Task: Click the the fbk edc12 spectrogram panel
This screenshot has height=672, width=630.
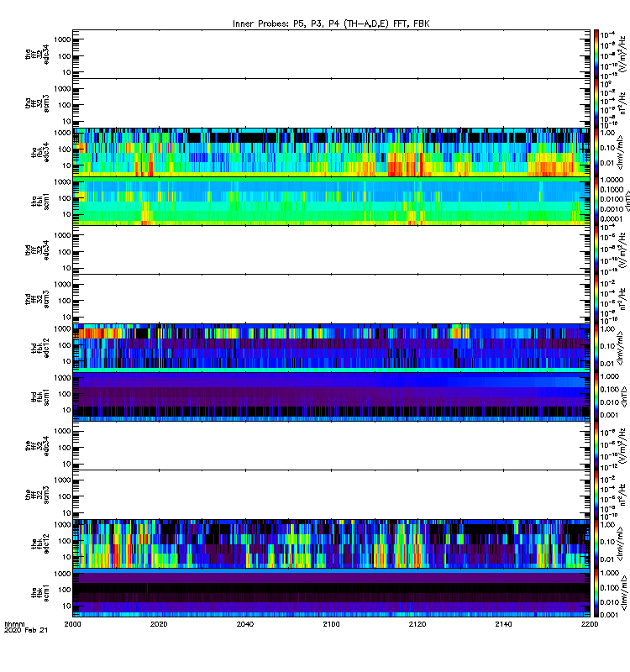Action: [331, 543]
